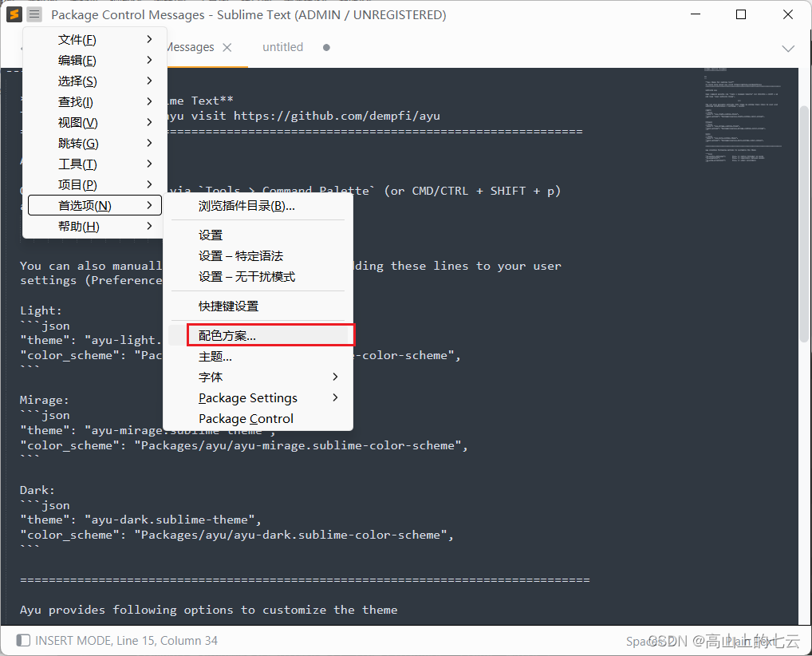The image size is (812, 656).
Task: Choose 浏览插件目录(B)... from submenu
Action: coord(258,206)
